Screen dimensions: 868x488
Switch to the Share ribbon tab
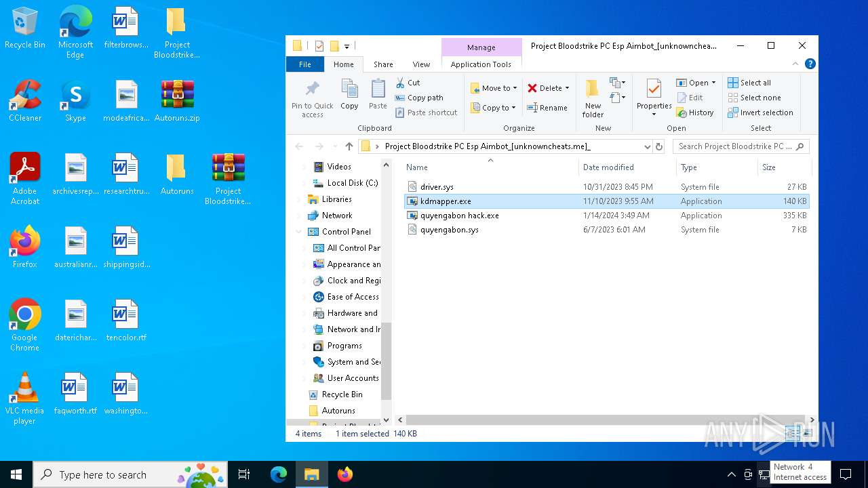point(383,64)
